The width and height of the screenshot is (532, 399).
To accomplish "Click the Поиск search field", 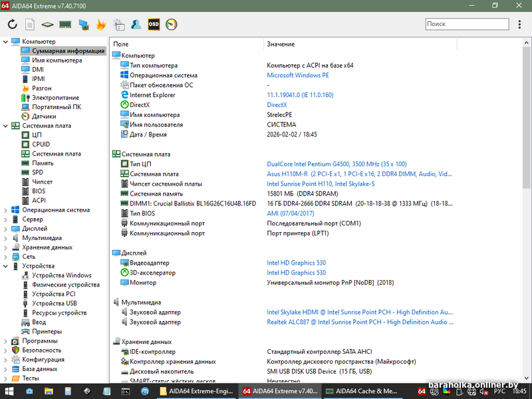I will [467, 24].
